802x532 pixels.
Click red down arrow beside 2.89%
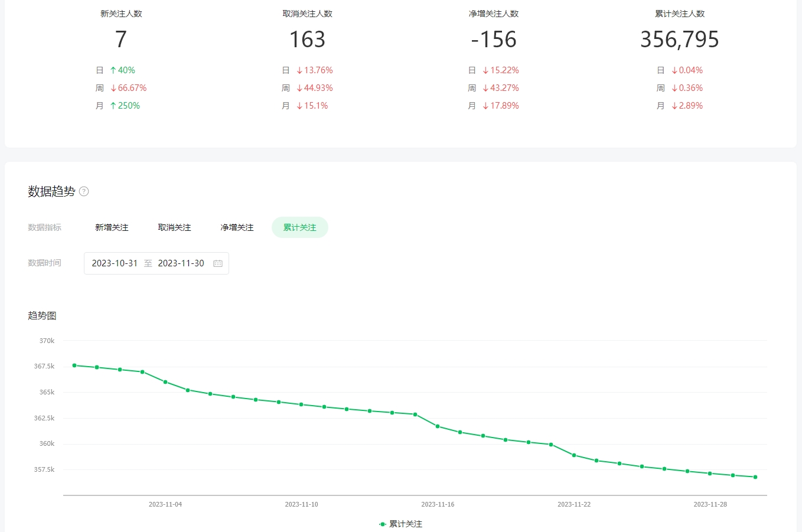674,106
